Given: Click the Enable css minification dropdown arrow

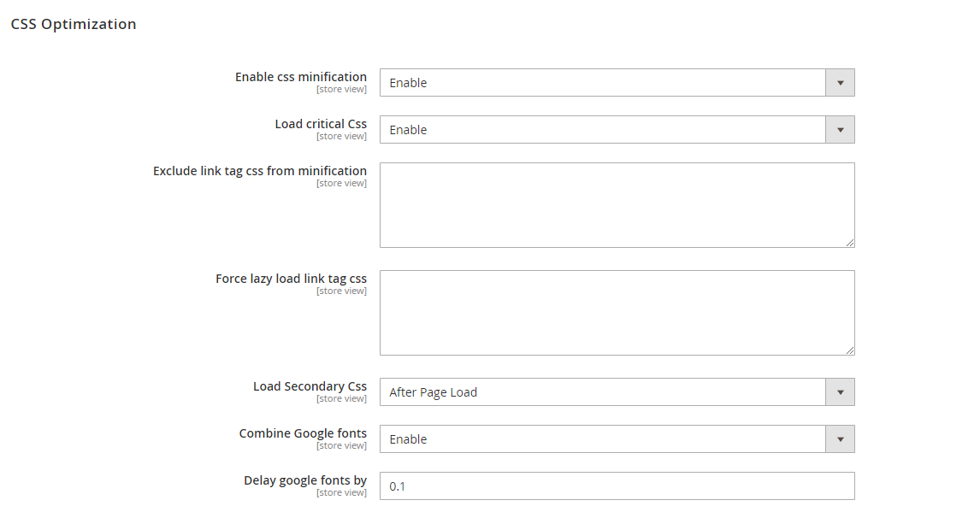Looking at the screenshot, I should (x=840, y=83).
